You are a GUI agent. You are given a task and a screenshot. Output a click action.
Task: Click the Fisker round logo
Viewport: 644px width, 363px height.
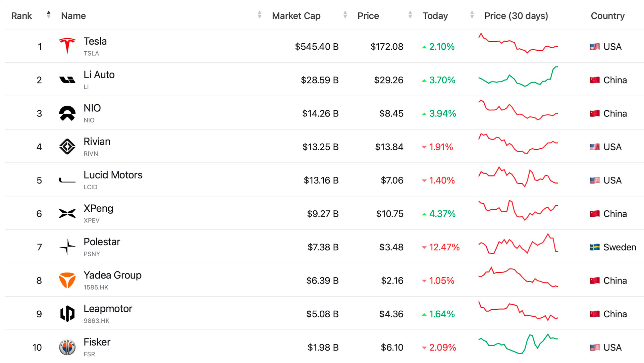pyautogui.click(x=67, y=347)
